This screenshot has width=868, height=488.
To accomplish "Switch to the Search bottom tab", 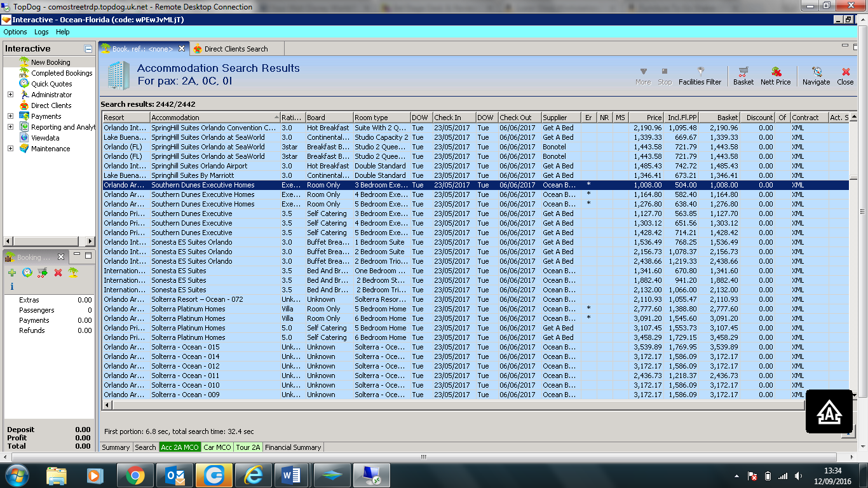I will (146, 447).
